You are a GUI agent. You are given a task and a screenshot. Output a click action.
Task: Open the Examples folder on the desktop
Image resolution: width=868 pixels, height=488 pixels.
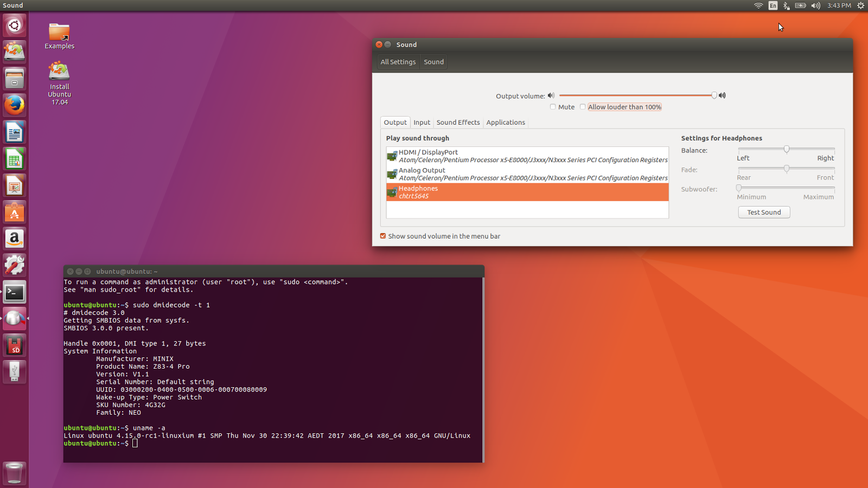click(x=59, y=36)
